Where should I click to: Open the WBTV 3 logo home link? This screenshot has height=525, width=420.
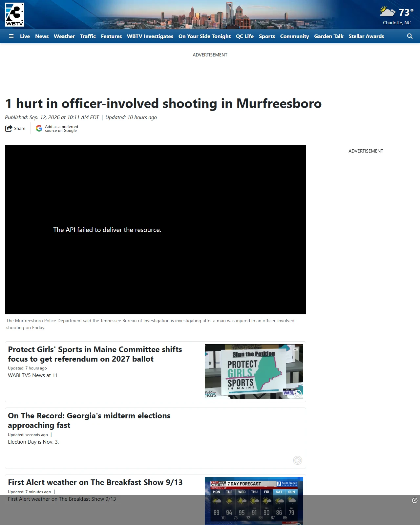pyautogui.click(x=14, y=15)
